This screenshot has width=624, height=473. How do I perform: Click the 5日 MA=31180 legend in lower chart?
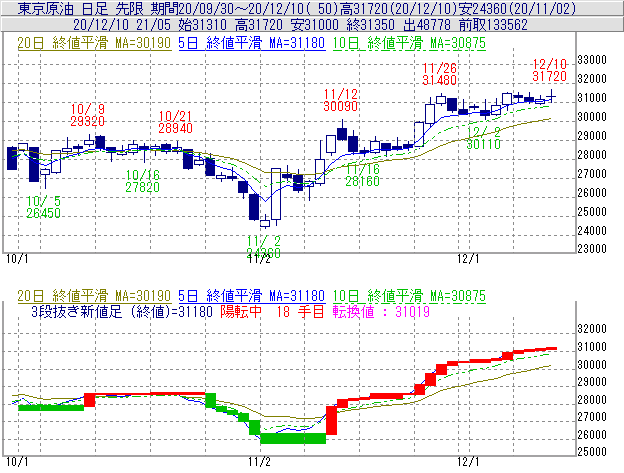pos(252,296)
